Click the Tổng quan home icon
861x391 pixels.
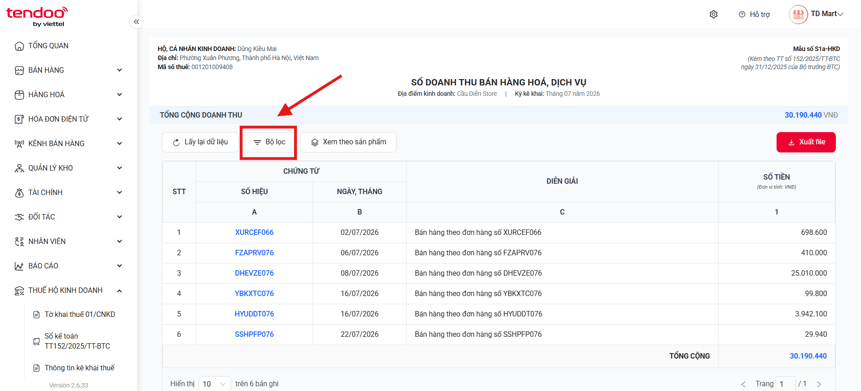click(x=19, y=46)
